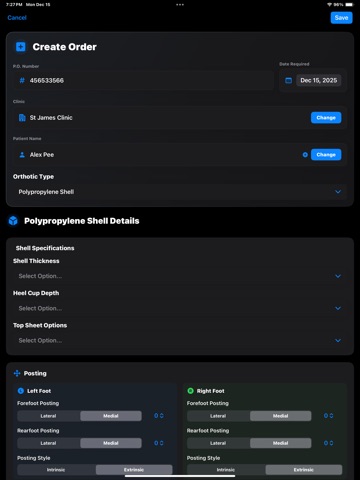Save the order

341,18
